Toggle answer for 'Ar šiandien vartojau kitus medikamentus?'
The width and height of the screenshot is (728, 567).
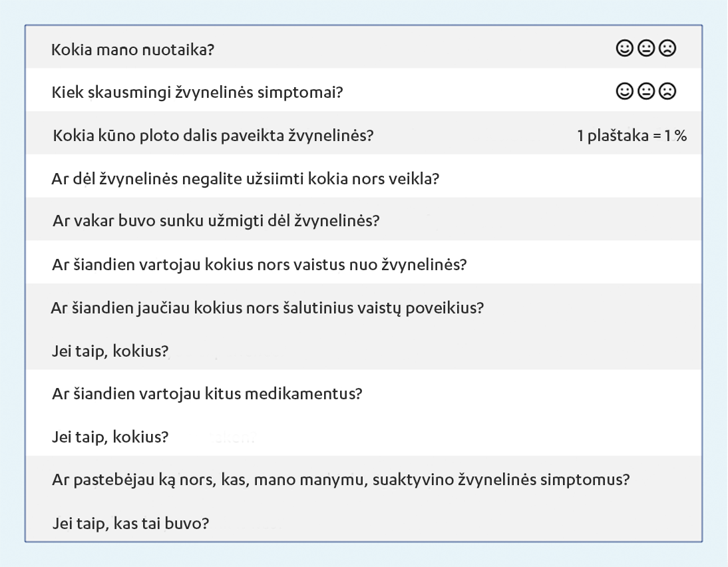207,393
